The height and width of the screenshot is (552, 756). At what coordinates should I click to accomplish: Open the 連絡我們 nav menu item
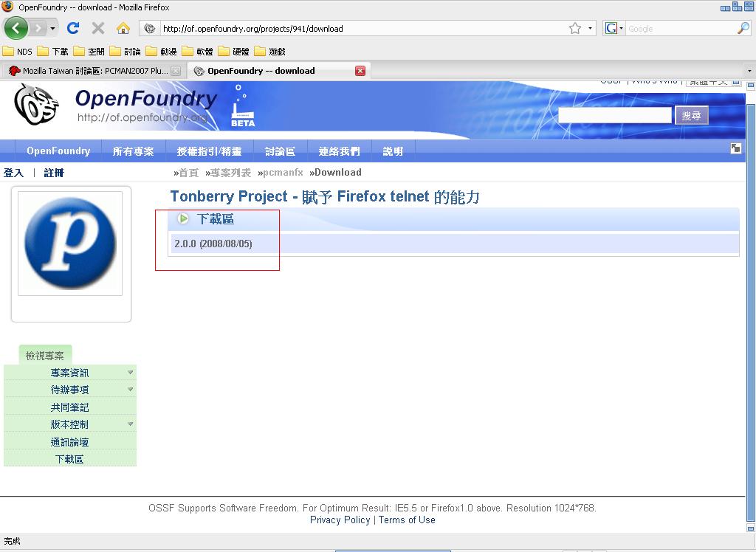coord(339,151)
